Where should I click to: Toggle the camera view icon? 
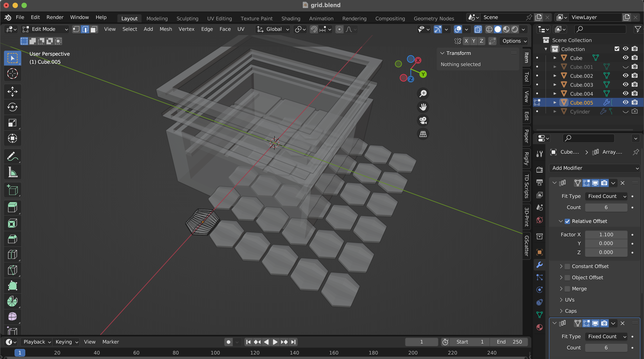click(423, 120)
